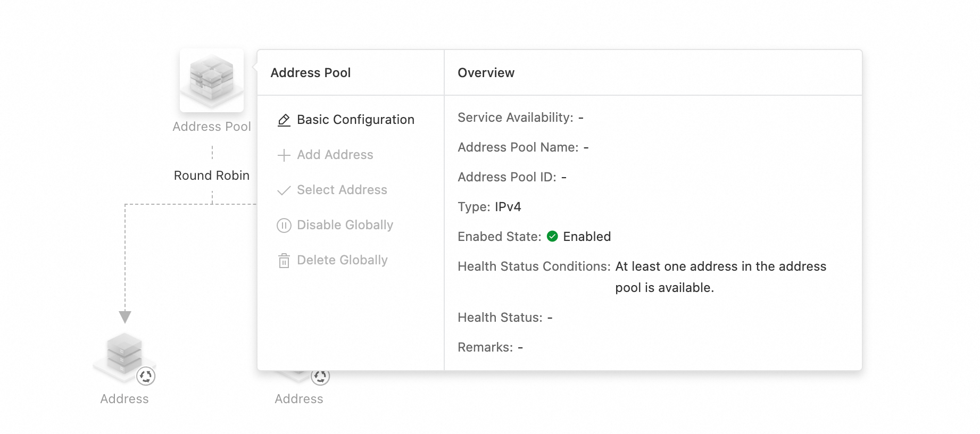Click the Round Robin policy label

[x=212, y=176]
